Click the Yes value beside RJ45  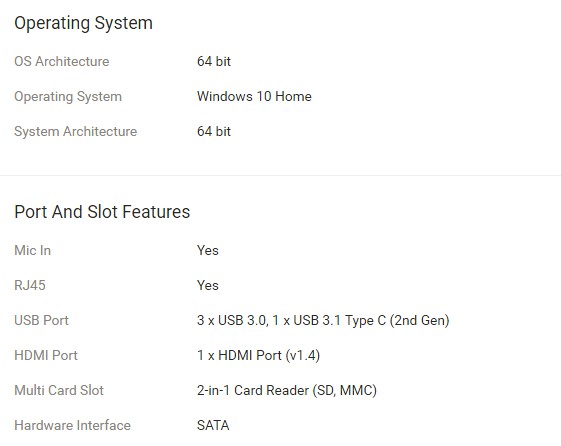click(x=208, y=285)
